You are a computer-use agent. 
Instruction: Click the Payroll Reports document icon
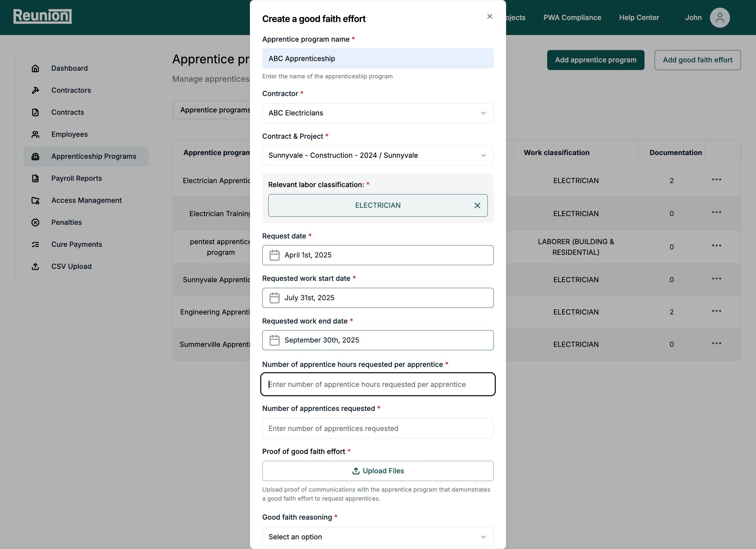pyautogui.click(x=35, y=178)
